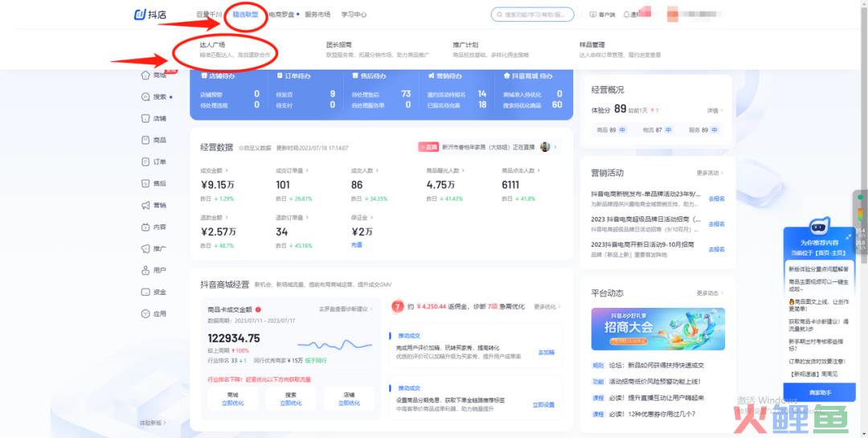Open notifications via the bell icon
868x438 pixels.
click(627, 14)
